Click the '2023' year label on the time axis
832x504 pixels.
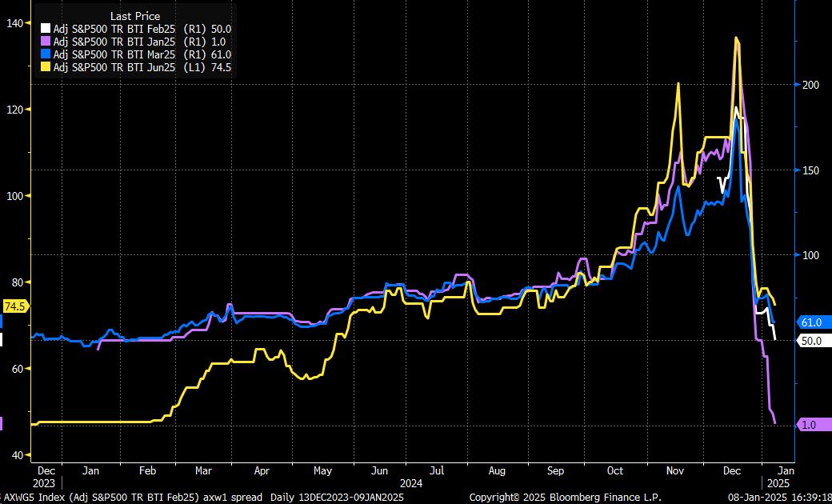[45, 483]
